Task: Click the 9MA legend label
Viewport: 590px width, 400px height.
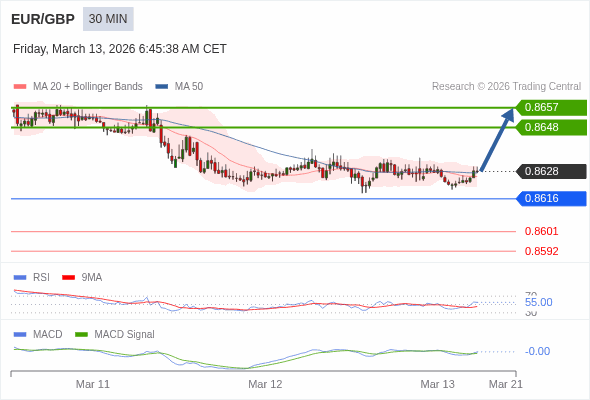Action: click(x=92, y=278)
